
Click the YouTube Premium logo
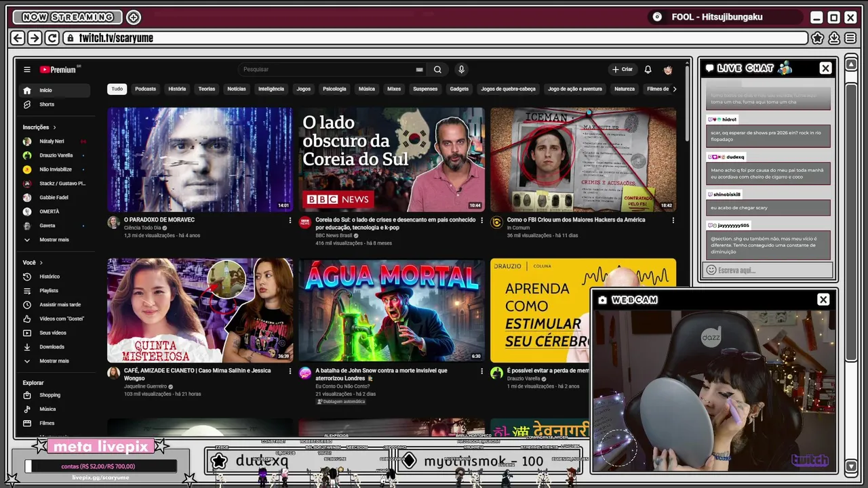[59, 69]
